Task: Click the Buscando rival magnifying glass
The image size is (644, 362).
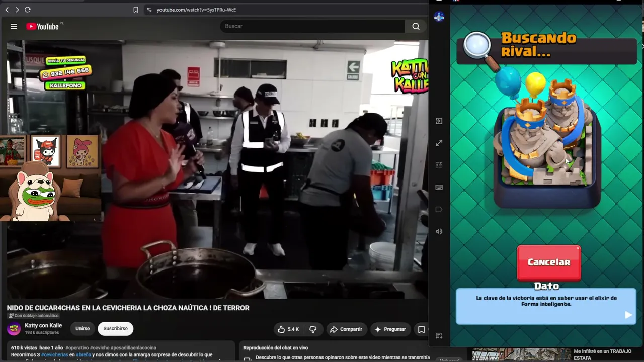Action: click(480, 50)
